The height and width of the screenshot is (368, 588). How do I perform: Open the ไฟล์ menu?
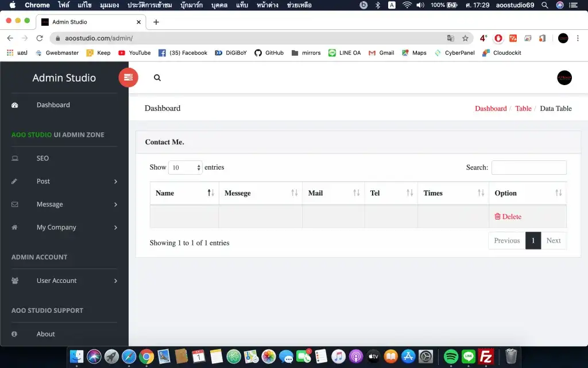click(x=64, y=5)
